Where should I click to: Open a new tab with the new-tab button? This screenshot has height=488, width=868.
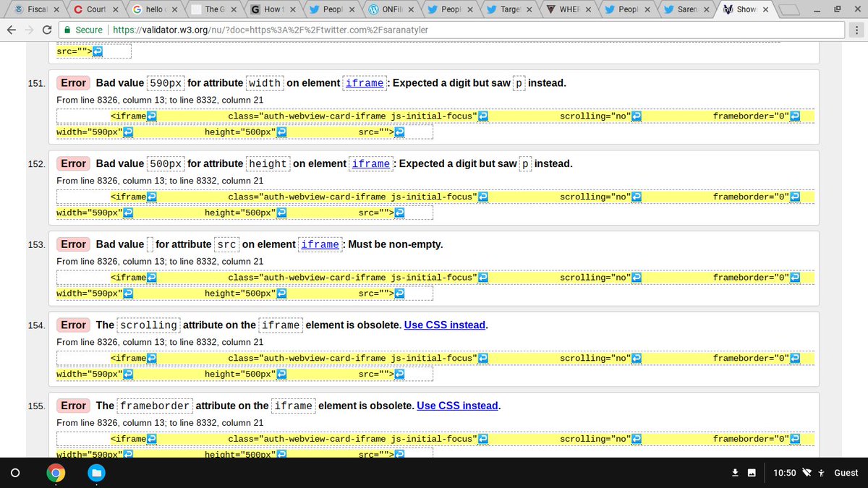[x=790, y=9]
